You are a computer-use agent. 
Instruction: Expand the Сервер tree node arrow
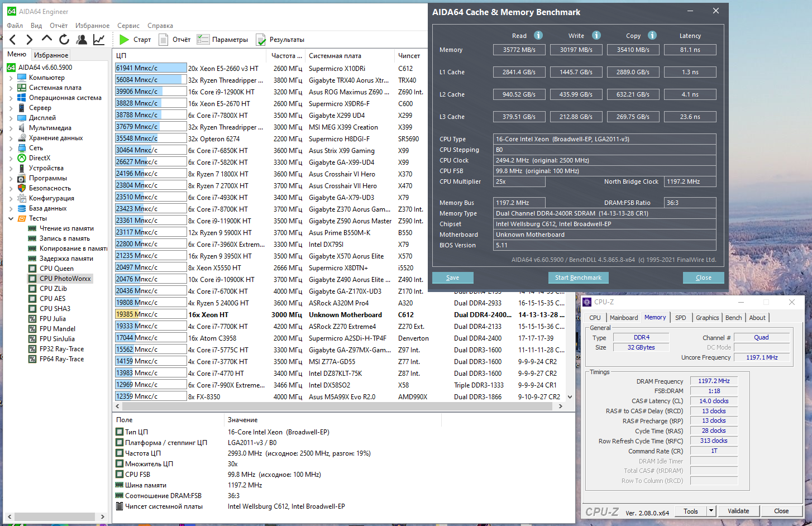[x=11, y=108]
